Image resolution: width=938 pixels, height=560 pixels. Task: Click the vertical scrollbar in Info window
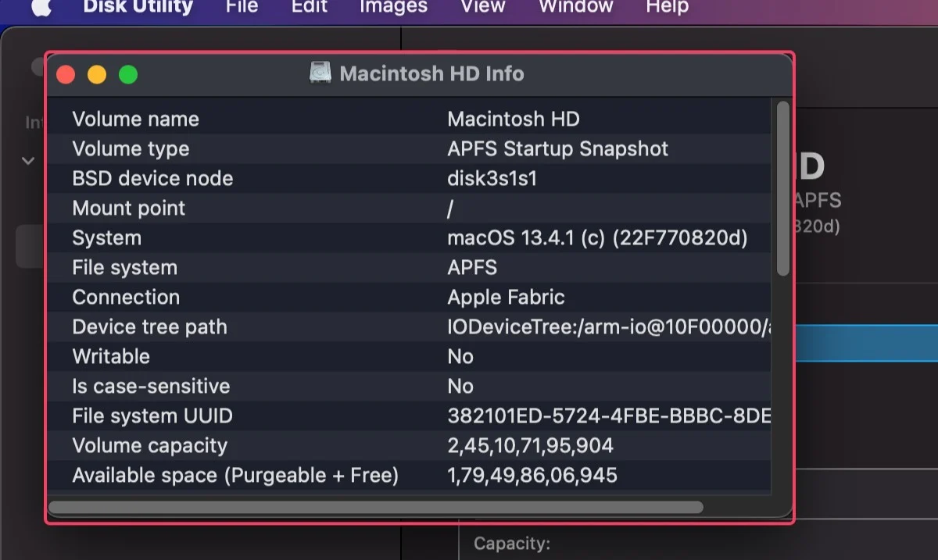click(783, 188)
